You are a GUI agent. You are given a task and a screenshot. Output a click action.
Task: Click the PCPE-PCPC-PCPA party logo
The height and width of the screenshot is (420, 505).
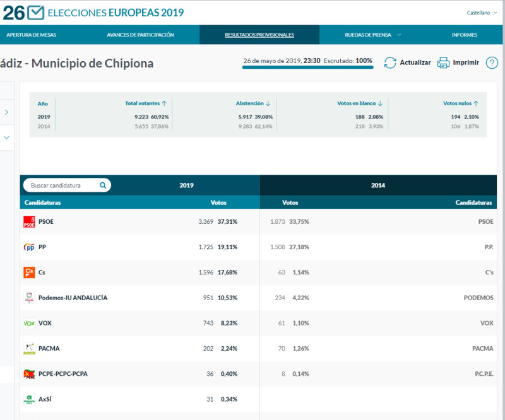(x=29, y=374)
